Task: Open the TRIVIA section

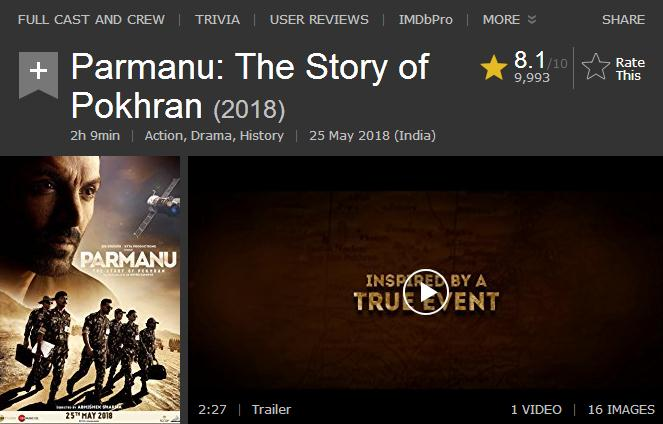Action: pos(217,19)
